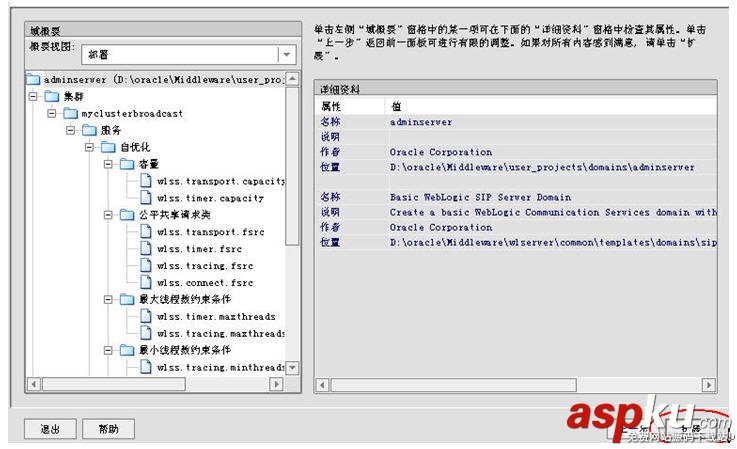The height and width of the screenshot is (449, 737).
Task: Select wlss.timer.fsrc tree row text
Action: pos(199,249)
